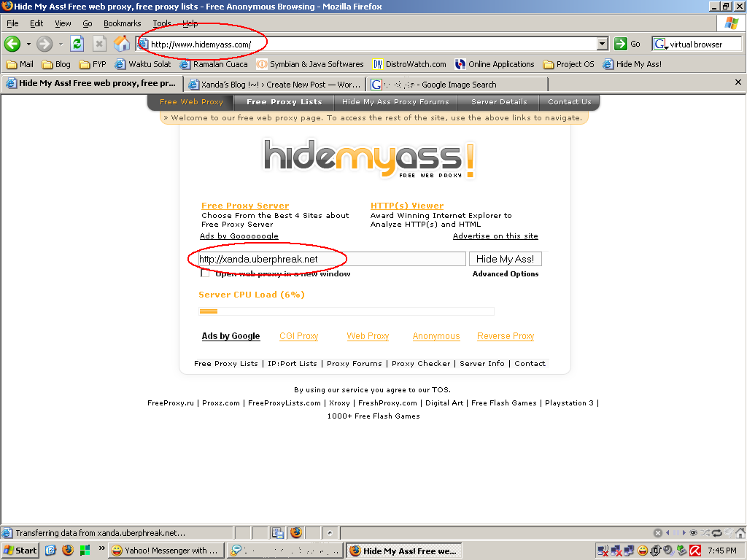Open the File menu
The width and height of the screenshot is (747, 560).
(12, 23)
